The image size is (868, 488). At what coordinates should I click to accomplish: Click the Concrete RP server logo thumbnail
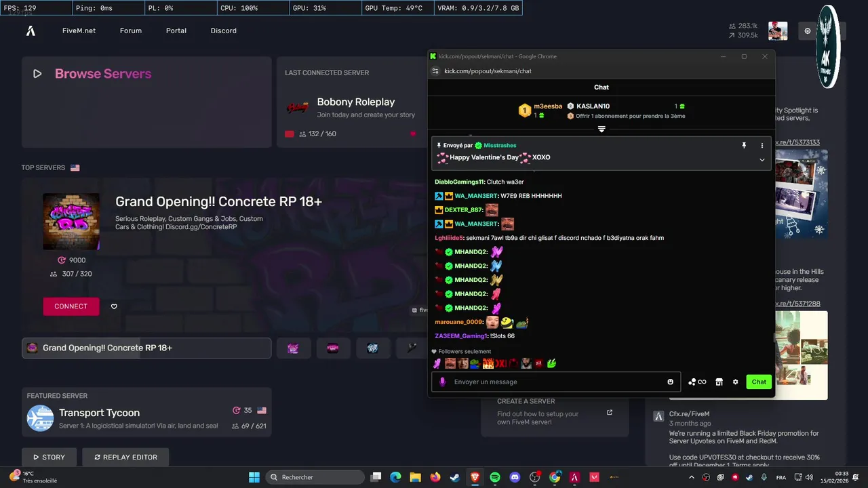(x=71, y=222)
